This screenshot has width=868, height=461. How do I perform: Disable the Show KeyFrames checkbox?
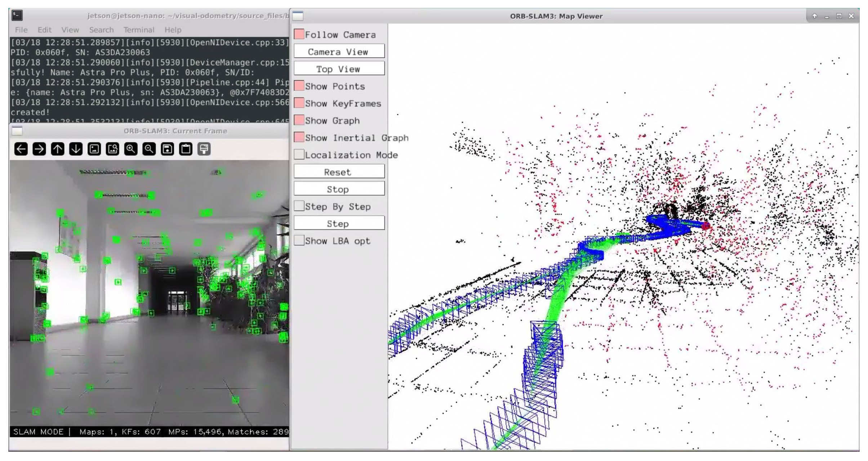tap(299, 103)
